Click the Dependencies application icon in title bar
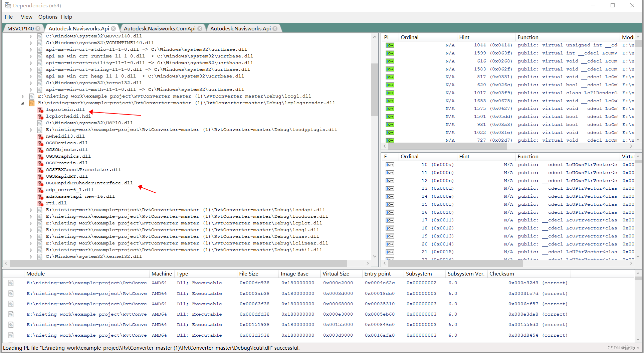The width and height of the screenshot is (644, 353). pyautogui.click(x=7, y=5)
